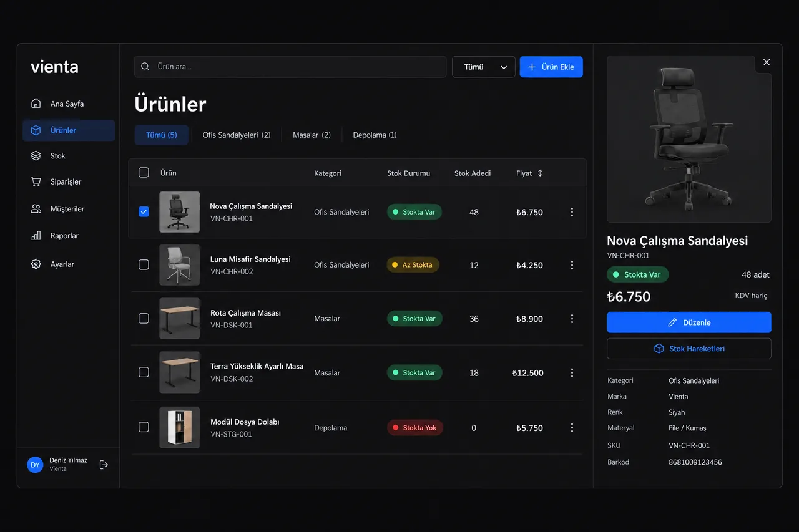Click the Düzenle button
The image size is (799, 532).
(x=689, y=322)
